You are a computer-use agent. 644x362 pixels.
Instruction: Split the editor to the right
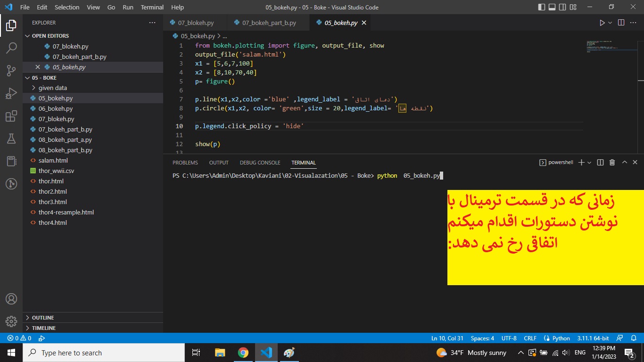click(x=621, y=23)
